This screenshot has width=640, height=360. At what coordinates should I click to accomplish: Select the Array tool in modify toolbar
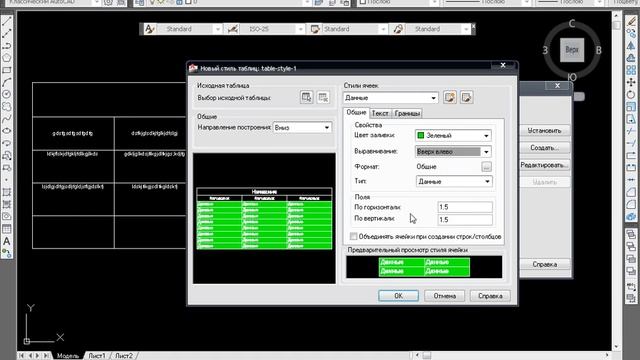tap(631, 70)
